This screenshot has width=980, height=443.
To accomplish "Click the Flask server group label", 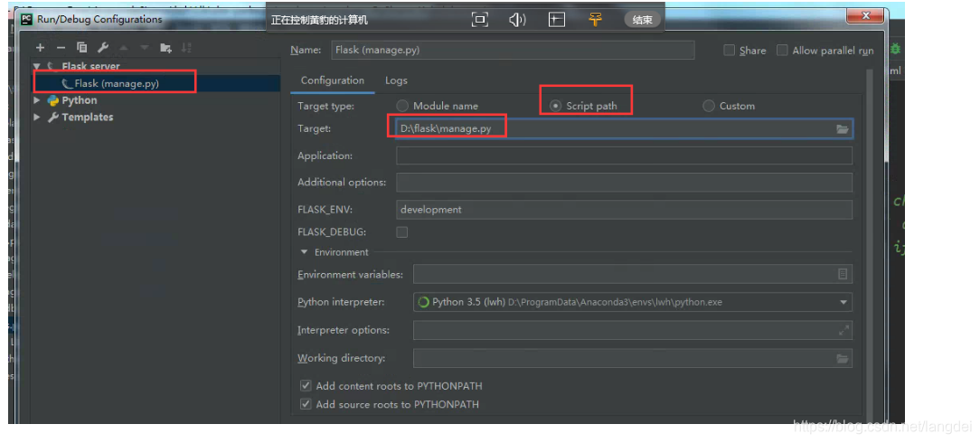I will point(90,66).
